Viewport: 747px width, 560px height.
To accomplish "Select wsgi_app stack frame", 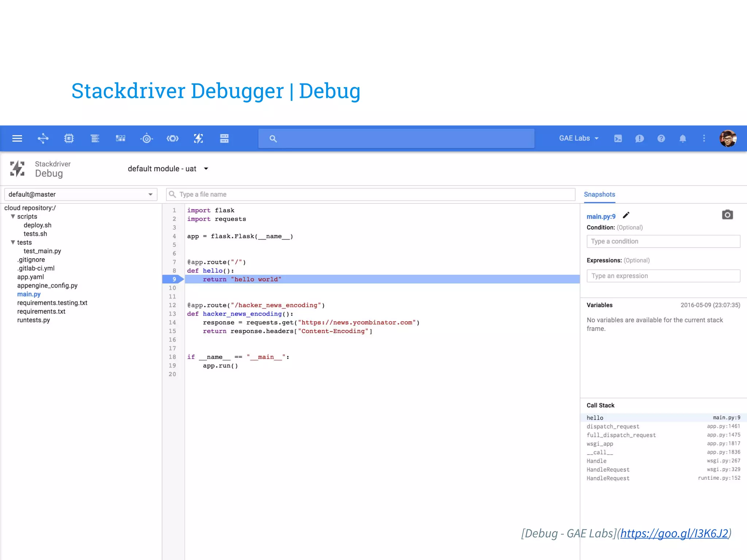I will coord(663,444).
